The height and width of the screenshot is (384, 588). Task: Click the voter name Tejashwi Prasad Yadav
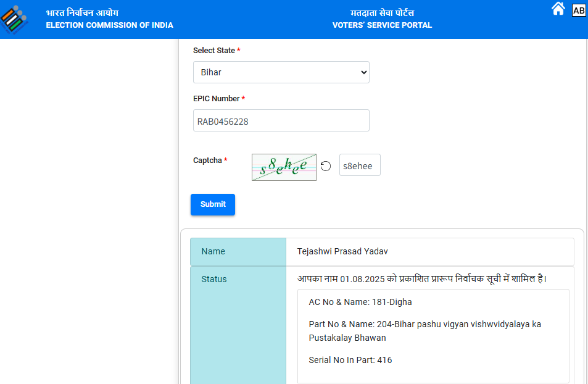point(342,252)
